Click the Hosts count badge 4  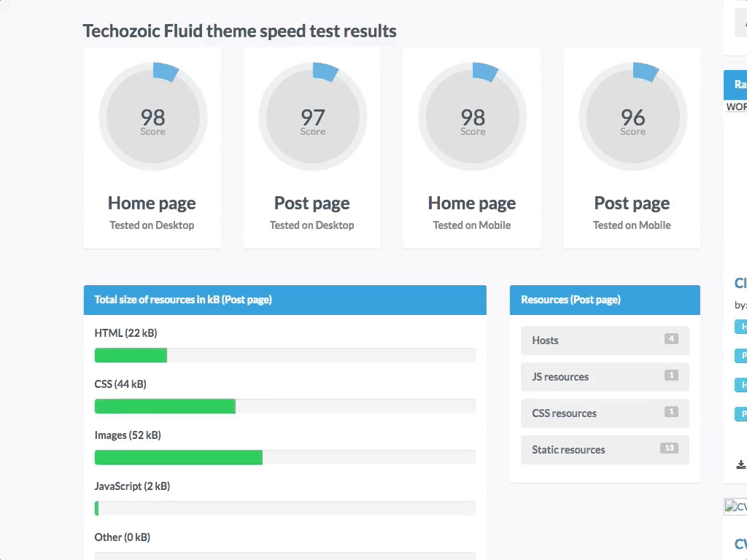671,338
